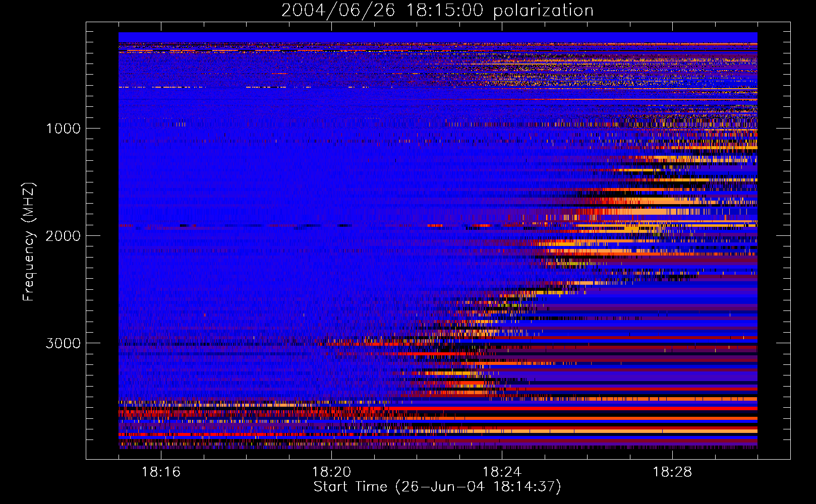This screenshot has height=504, width=816.
Task: Click the 1000 frequency tick label
Action: [x=63, y=129]
